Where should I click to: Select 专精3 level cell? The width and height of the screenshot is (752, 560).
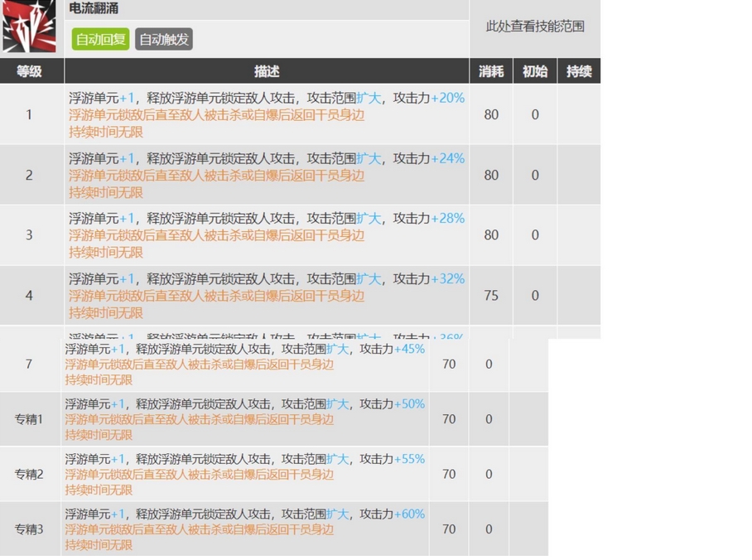point(29,529)
